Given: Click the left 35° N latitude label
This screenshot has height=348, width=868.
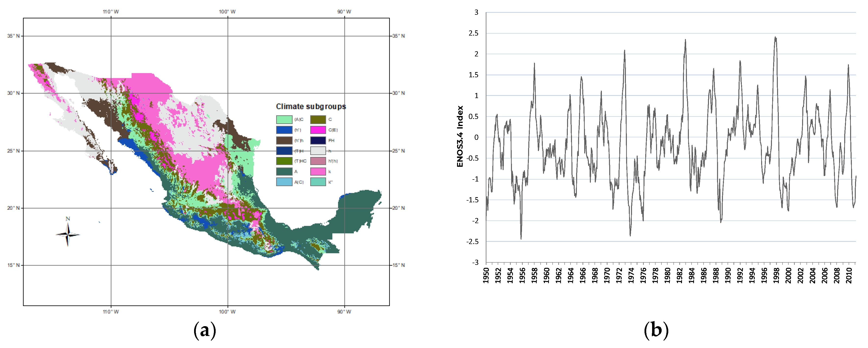Looking at the screenshot, I should point(13,36).
